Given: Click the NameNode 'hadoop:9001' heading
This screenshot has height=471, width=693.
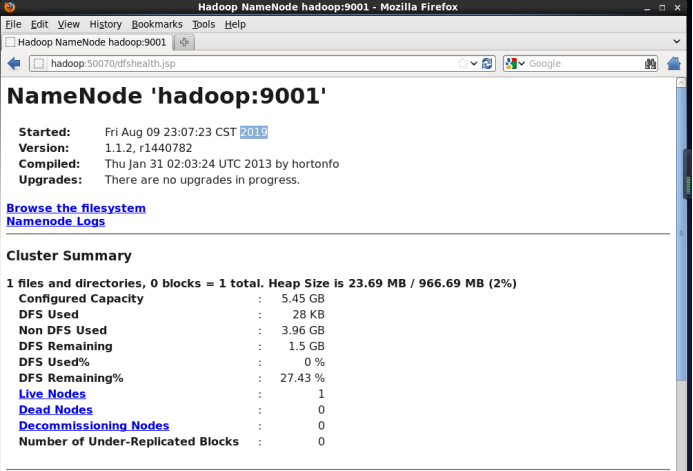Looking at the screenshot, I should point(167,95).
